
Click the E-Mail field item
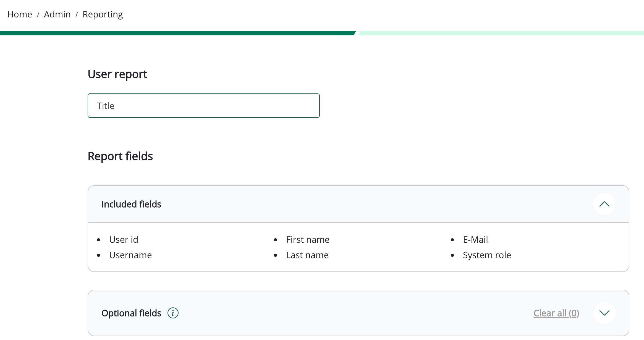click(475, 239)
